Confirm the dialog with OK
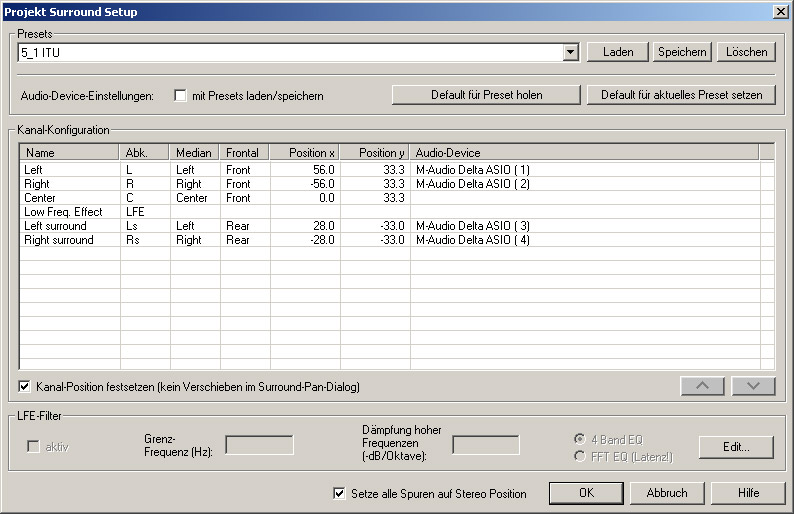Viewport: 794px width, 514px height. tap(586, 493)
